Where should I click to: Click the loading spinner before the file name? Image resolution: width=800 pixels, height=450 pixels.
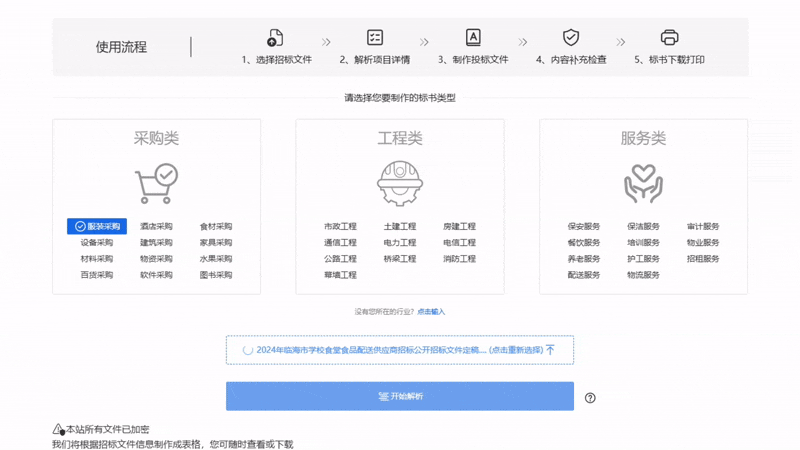[x=247, y=350]
